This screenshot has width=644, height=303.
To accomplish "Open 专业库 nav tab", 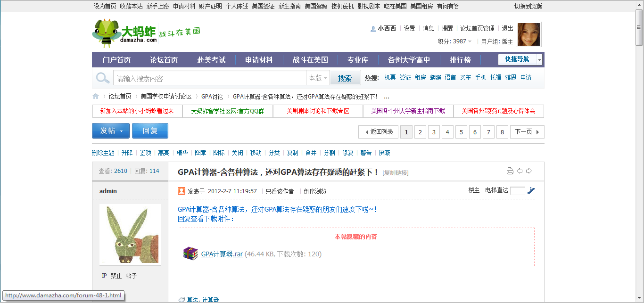I will pyautogui.click(x=358, y=60).
